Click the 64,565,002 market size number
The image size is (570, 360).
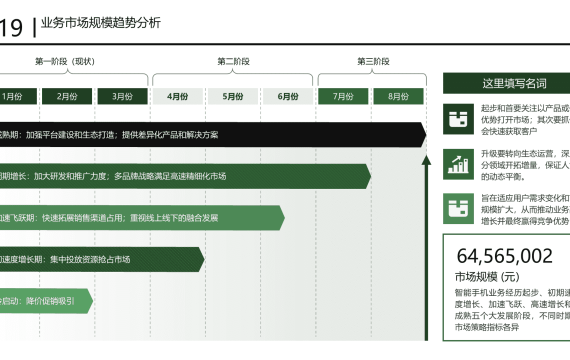click(505, 256)
